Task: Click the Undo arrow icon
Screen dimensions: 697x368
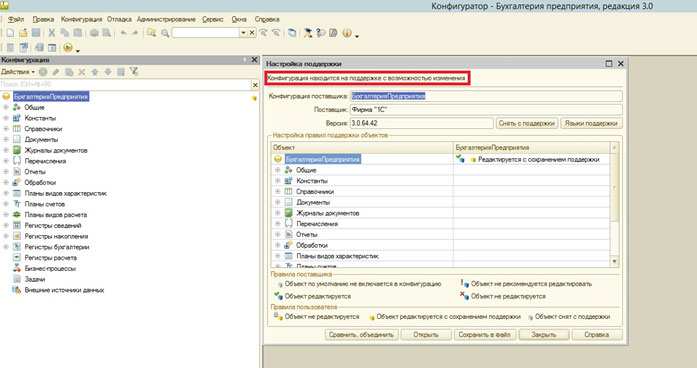Action: click(123, 33)
